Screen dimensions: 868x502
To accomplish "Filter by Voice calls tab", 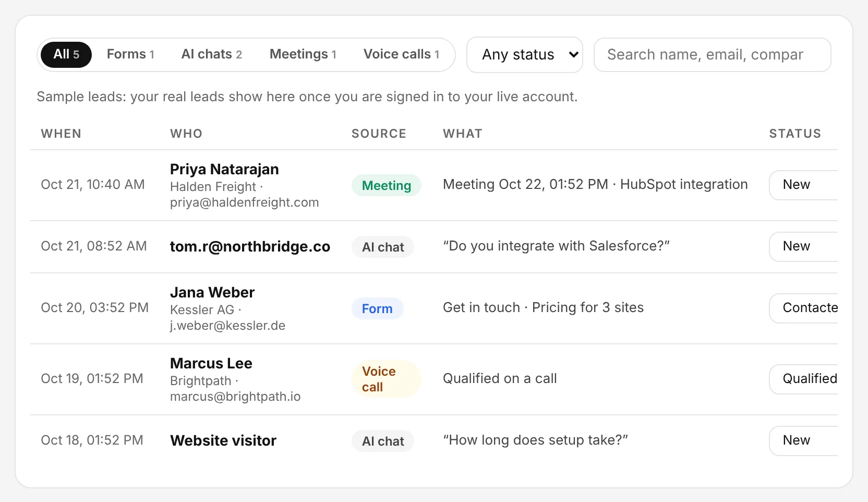I will pyautogui.click(x=402, y=54).
